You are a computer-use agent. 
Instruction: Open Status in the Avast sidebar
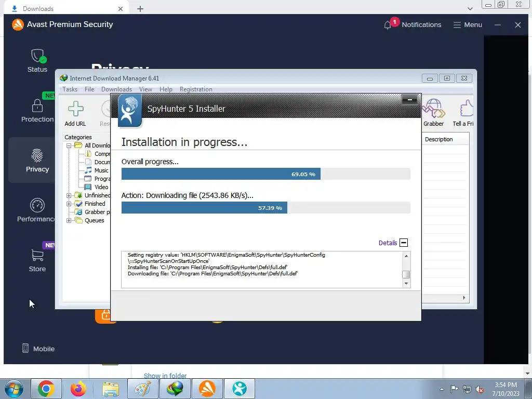point(37,61)
